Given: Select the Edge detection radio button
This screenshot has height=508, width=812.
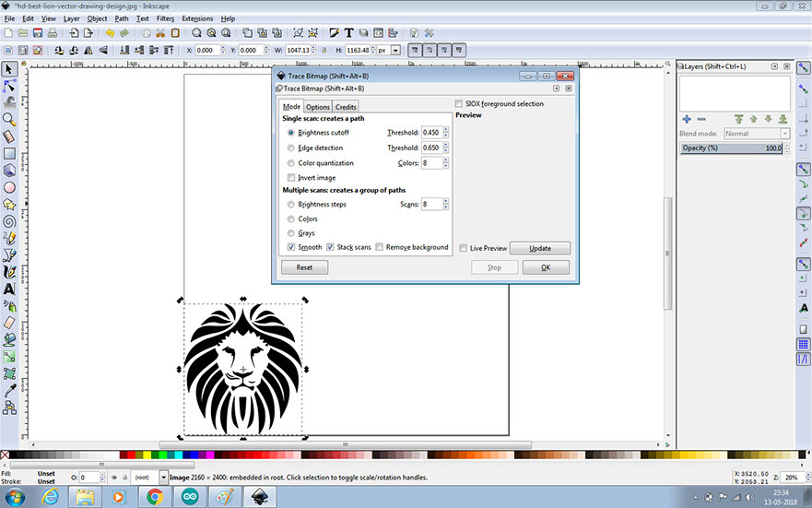Looking at the screenshot, I should coord(291,148).
